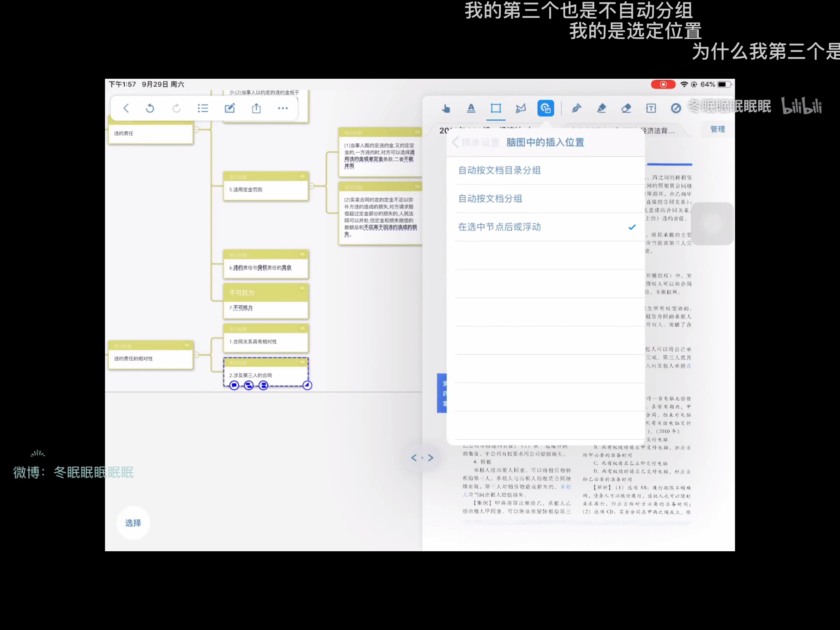
Task: Tap the red screen recording indicator
Action: tap(663, 84)
